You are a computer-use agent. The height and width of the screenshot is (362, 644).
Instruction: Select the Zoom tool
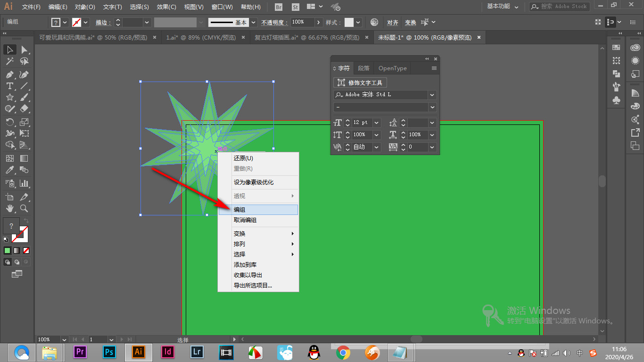pyautogui.click(x=25, y=208)
